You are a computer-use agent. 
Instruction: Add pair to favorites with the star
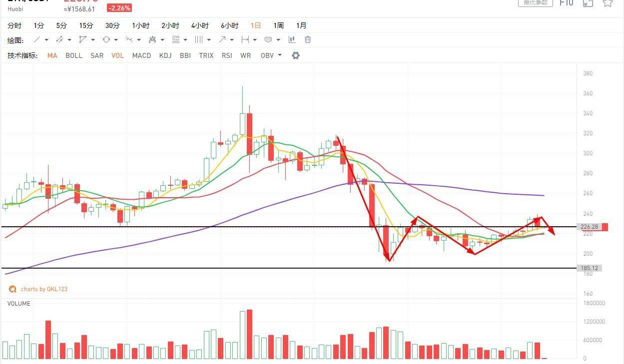tap(608, 3)
